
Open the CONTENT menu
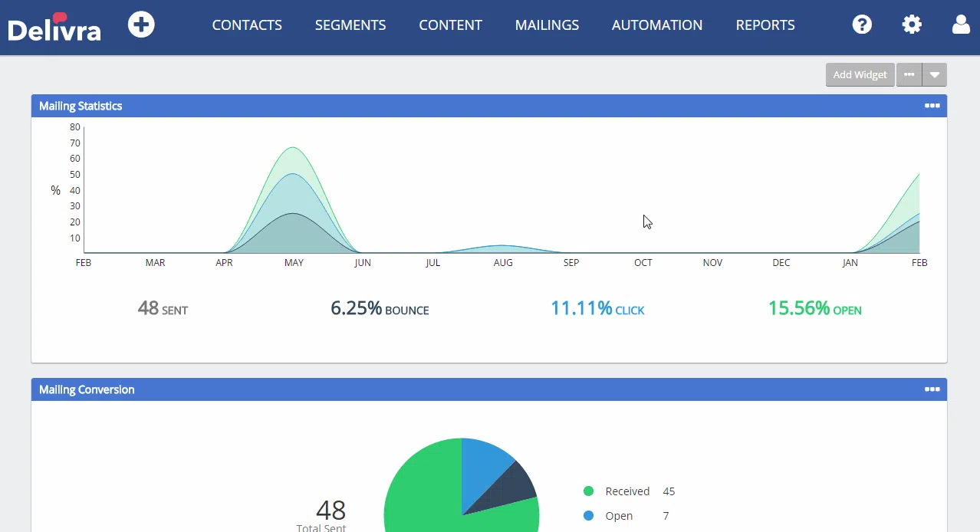pyautogui.click(x=450, y=25)
